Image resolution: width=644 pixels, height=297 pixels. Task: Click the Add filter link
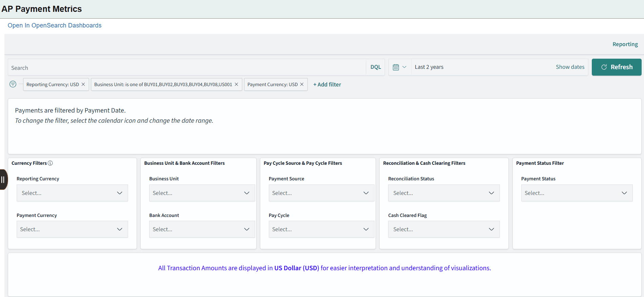[327, 84]
